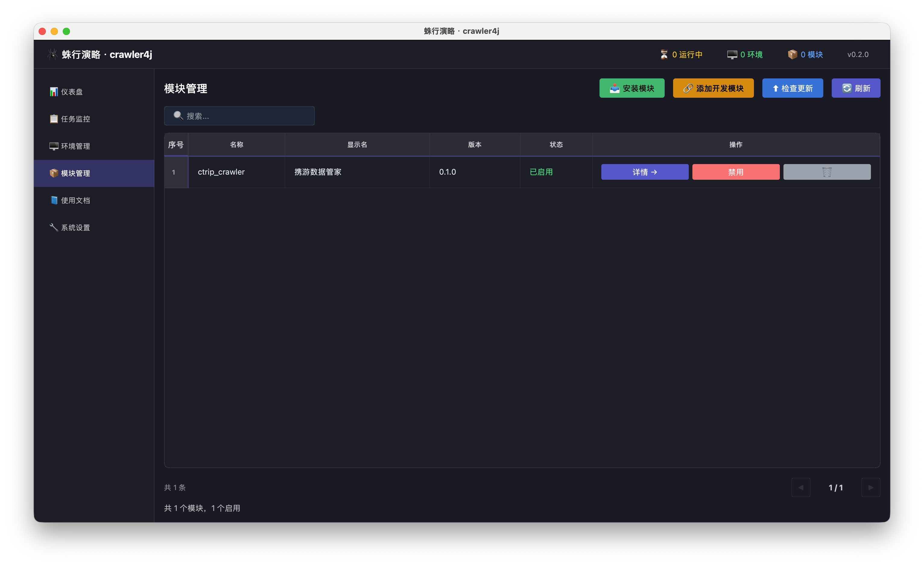
Task: Click the 环境管理 monitor icon in sidebar
Action: click(54, 146)
